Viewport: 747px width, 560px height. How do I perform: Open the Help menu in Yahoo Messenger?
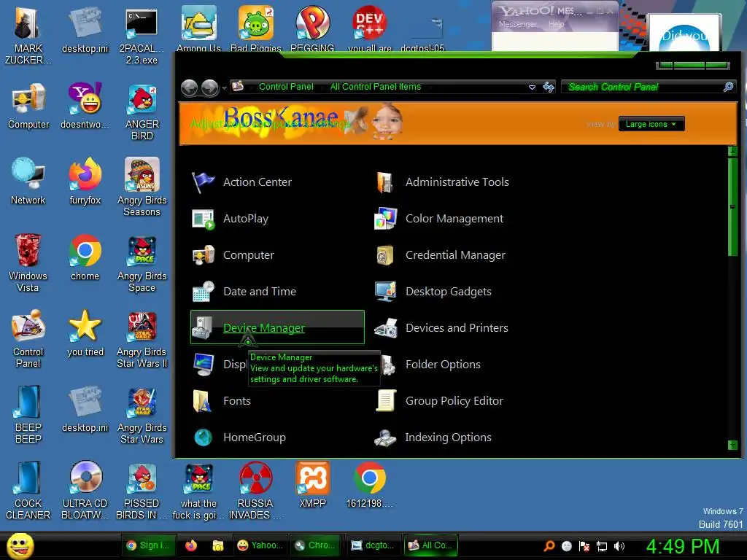556,24
